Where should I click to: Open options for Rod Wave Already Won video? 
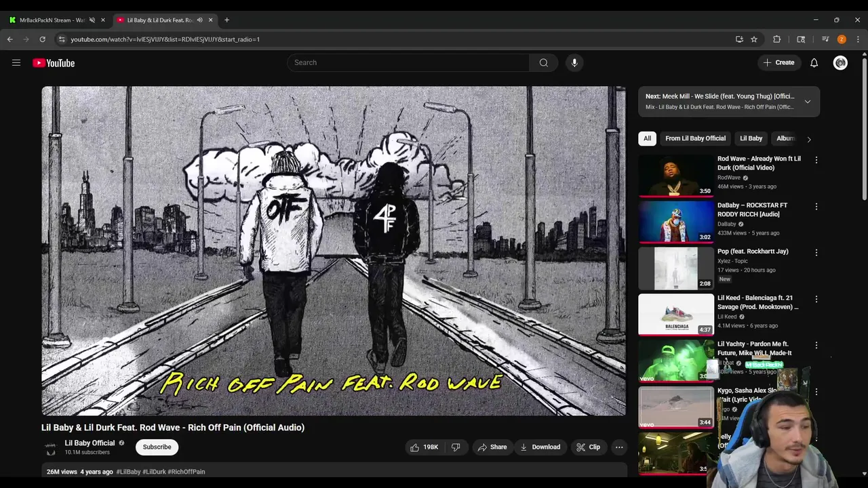pos(816,160)
